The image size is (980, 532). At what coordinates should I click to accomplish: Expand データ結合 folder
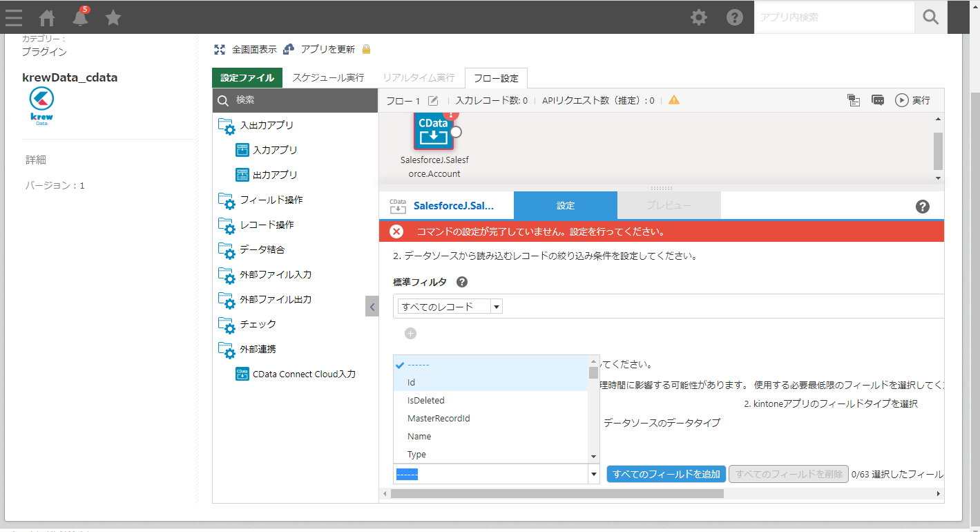pos(251,250)
